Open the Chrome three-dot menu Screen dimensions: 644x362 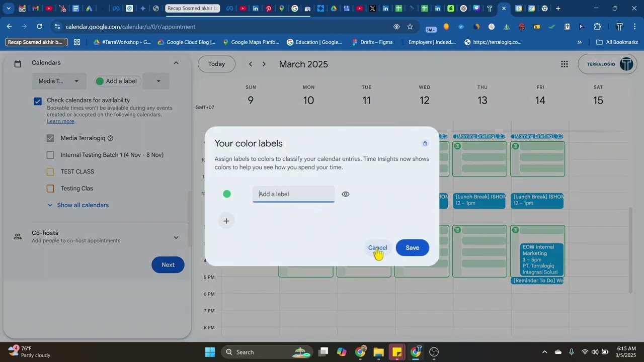pyautogui.click(x=634, y=27)
